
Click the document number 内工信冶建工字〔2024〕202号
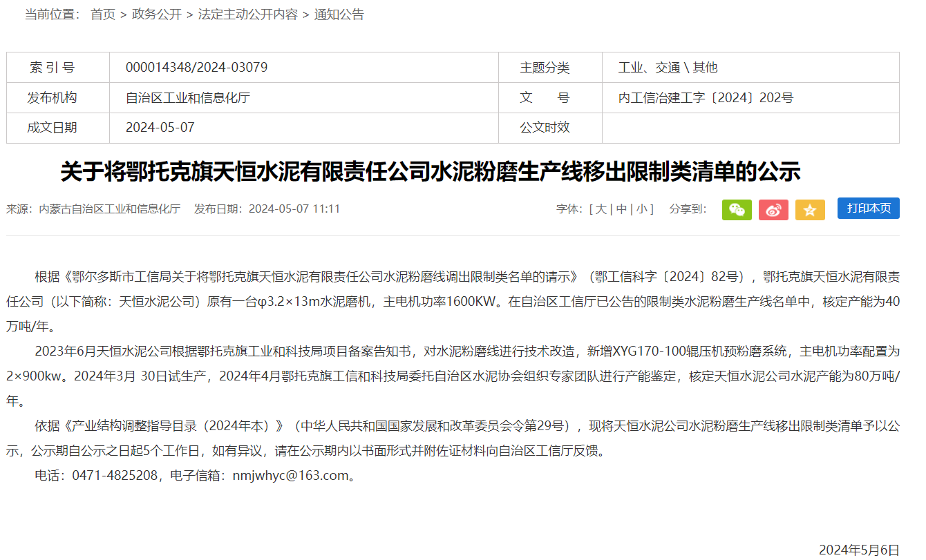[x=706, y=98]
